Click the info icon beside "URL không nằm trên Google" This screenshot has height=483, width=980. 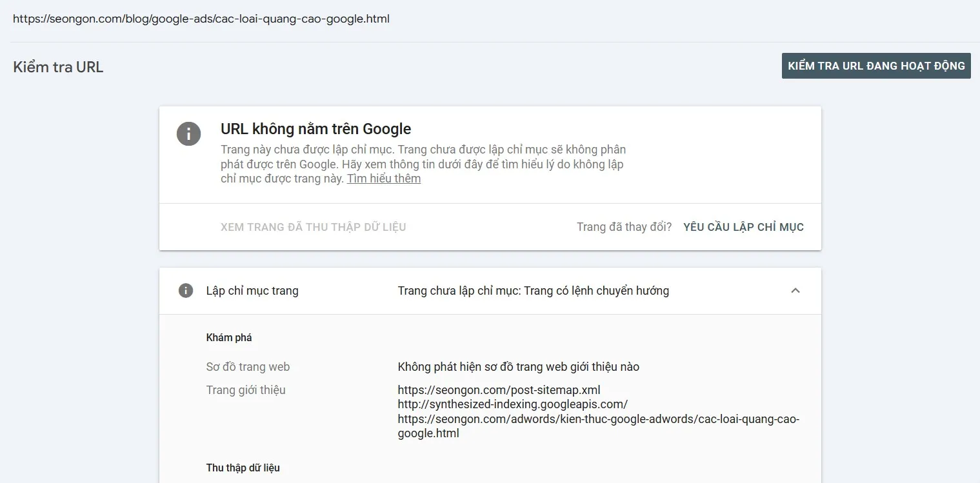point(188,134)
